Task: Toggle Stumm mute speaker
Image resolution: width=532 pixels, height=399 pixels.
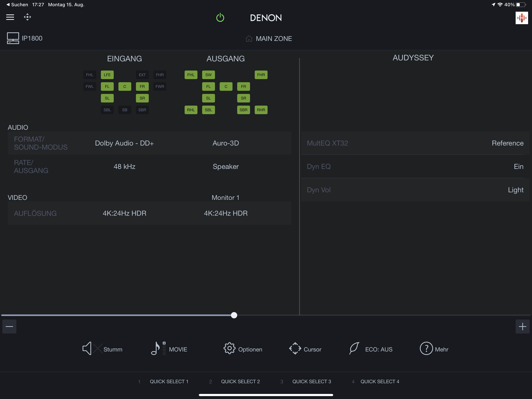Action: pos(87,348)
